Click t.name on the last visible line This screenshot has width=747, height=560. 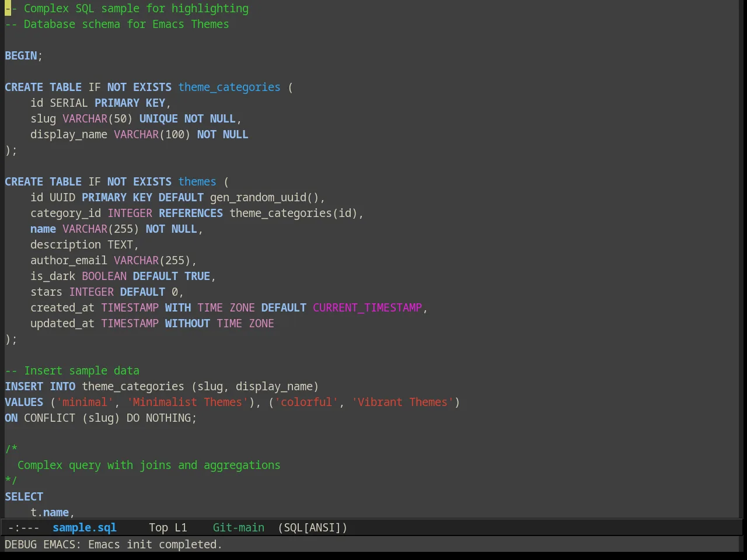tap(50, 512)
